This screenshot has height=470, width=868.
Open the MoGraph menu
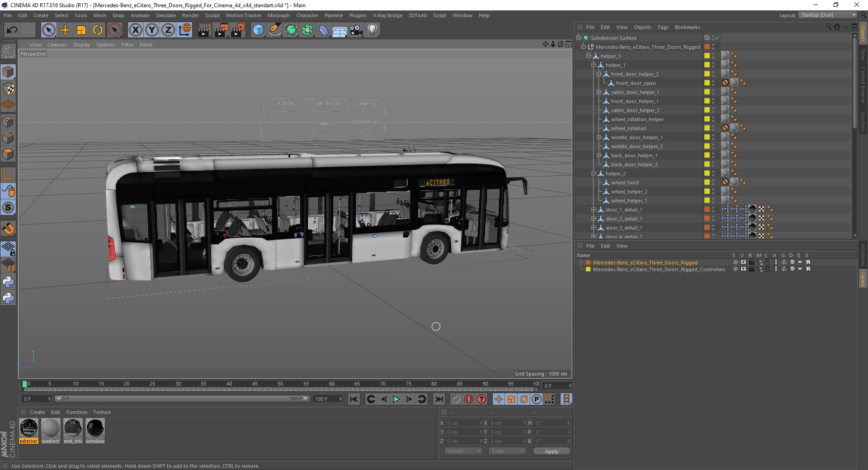pos(278,15)
